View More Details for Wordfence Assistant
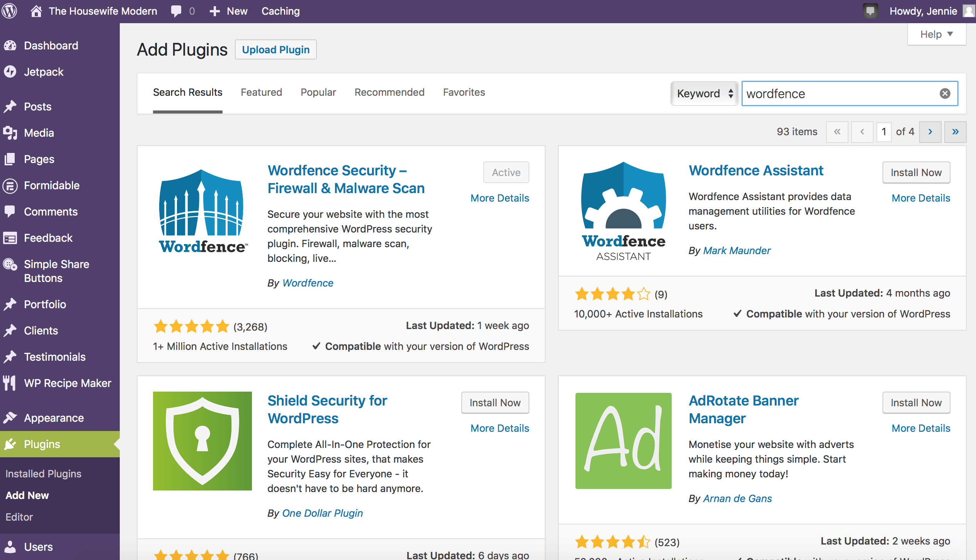The width and height of the screenshot is (976, 560). tap(921, 198)
